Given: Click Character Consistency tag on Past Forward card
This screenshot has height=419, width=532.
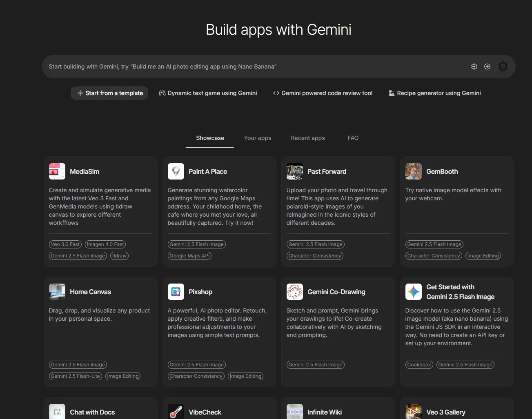Looking at the screenshot, I should coord(315,256).
